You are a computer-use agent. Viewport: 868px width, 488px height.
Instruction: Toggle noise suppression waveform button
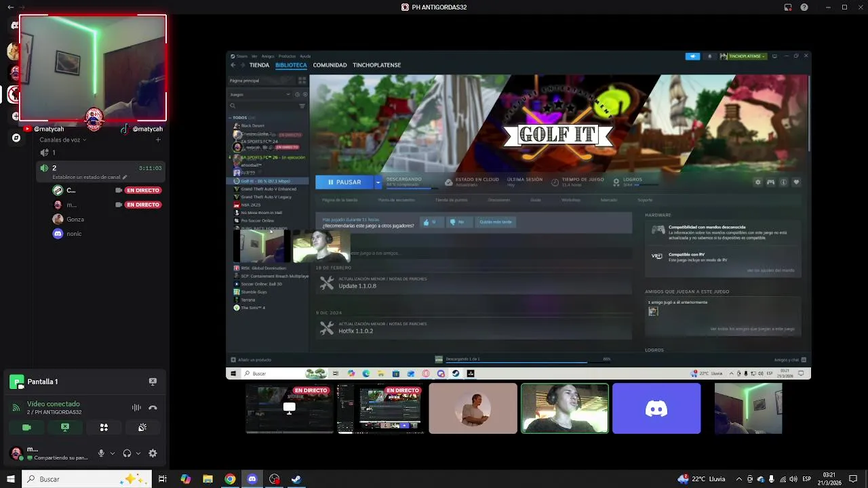136,407
